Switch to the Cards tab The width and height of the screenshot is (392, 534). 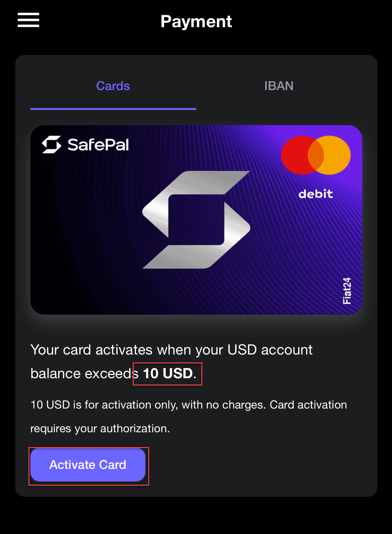[113, 86]
